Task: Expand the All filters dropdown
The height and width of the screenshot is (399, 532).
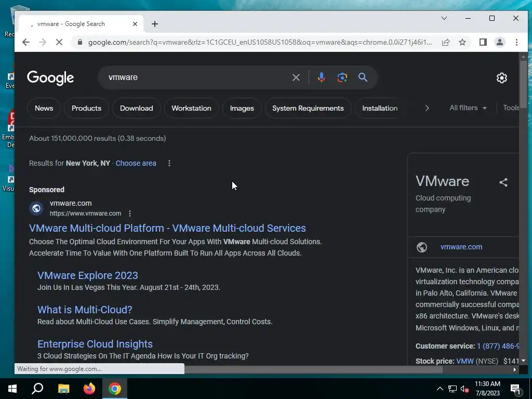Action: pos(468,108)
